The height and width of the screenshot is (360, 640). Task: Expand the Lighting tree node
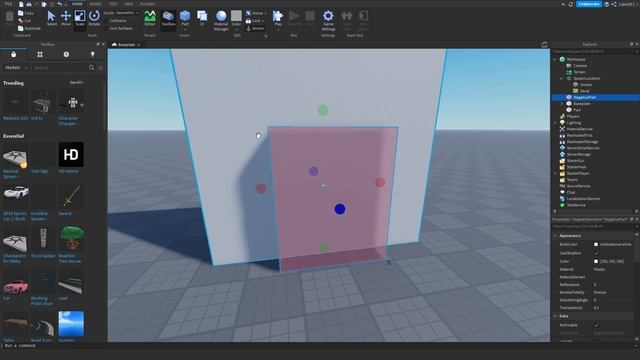pos(555,123)
